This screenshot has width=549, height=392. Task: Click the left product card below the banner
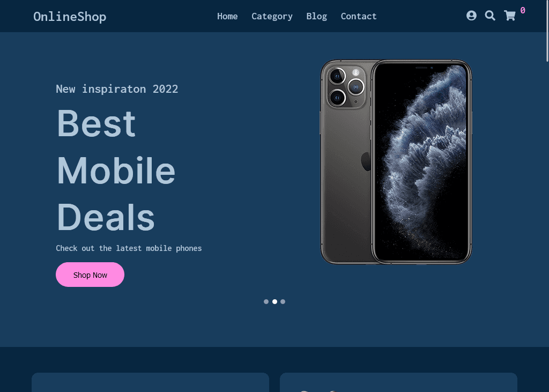pos(150,382)
